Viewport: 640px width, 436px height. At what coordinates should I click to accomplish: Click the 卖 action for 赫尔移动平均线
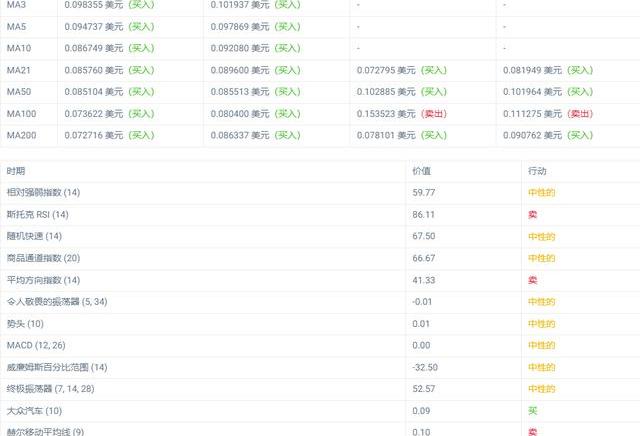click(x=532, y=431)
